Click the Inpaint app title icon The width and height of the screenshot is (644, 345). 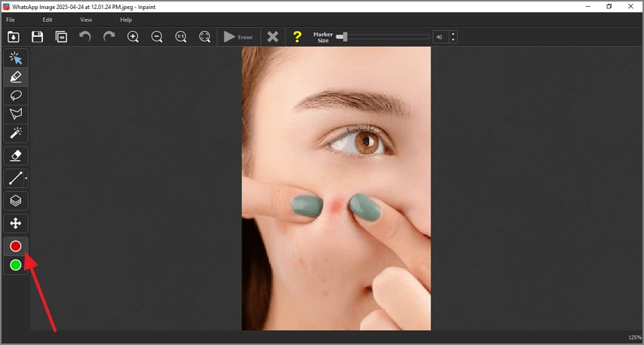coord(6,7)
